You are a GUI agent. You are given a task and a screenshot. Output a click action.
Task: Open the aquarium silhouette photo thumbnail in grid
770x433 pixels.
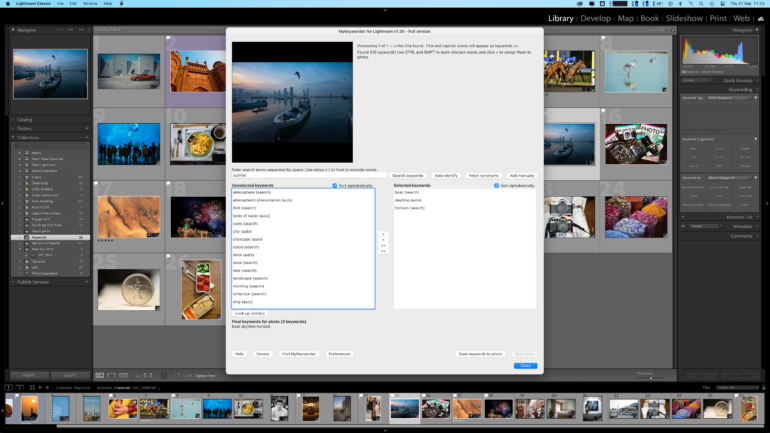[x=129, y=144]
